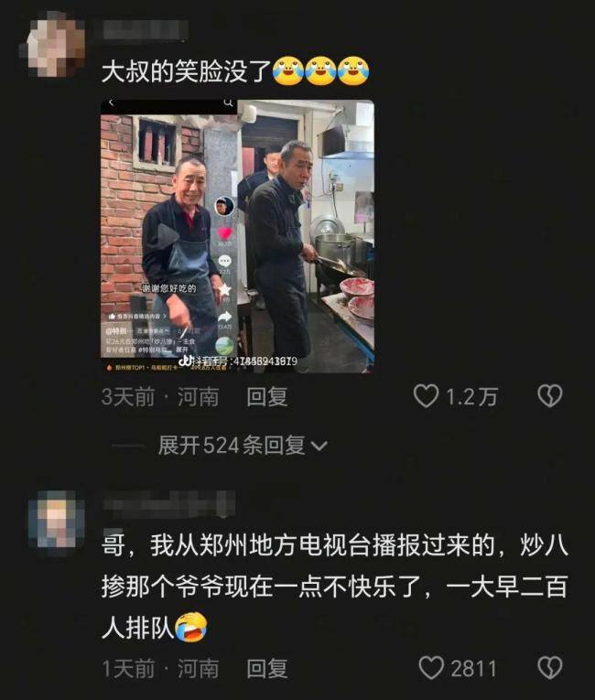The image size is (595, 700).
Task: Tap the red heart icon in embedded video
Action: (x=224, y=232)
